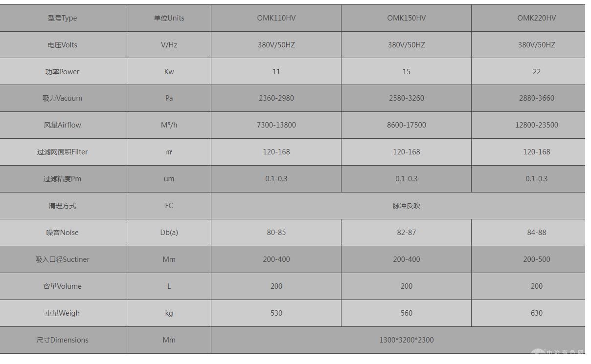
Task: Click the OMK110HV model header cell
Action: pos(276,18)
